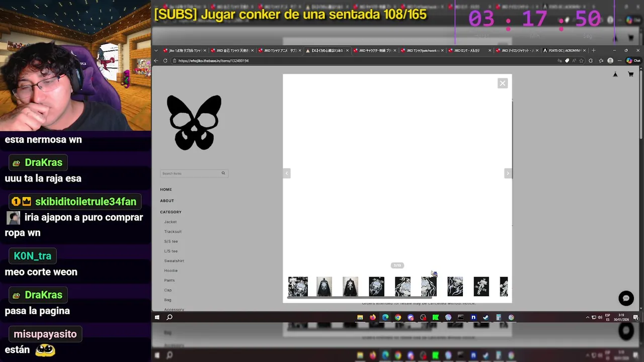This screenshot has height=362, width=644.
Task: Switch to the P24TS-DC ACRONYM tab
Action: tap(565, 50)
